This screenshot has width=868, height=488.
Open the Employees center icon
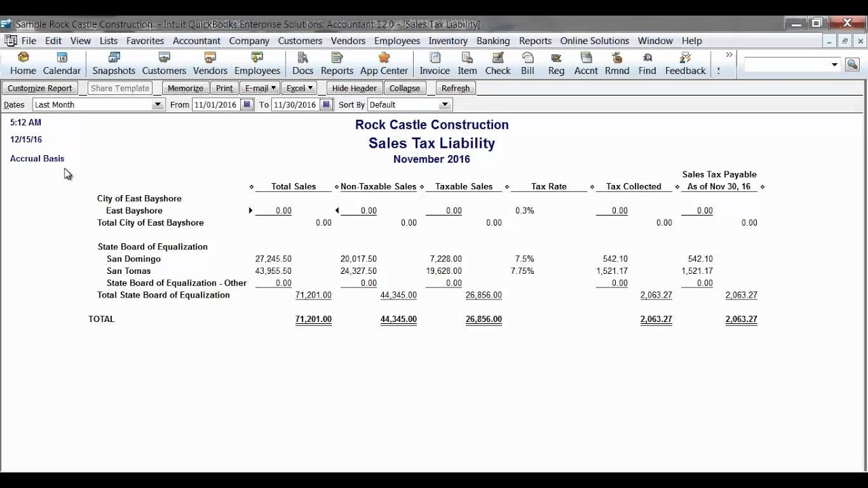click(257, 64)
